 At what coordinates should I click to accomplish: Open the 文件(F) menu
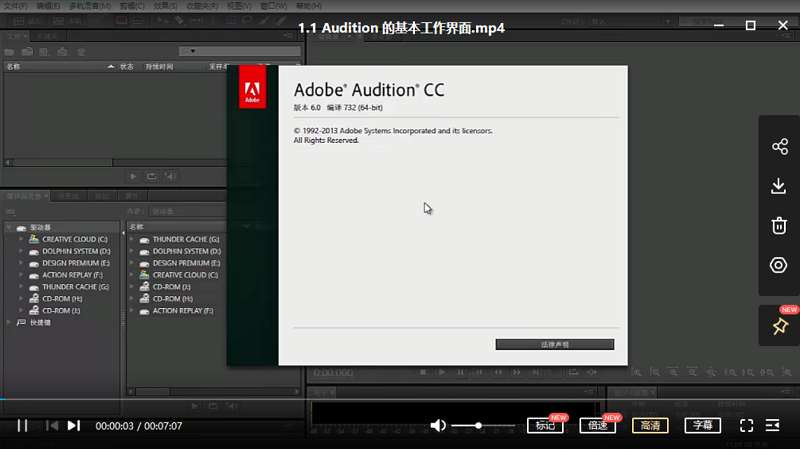(x=15, y=6)
